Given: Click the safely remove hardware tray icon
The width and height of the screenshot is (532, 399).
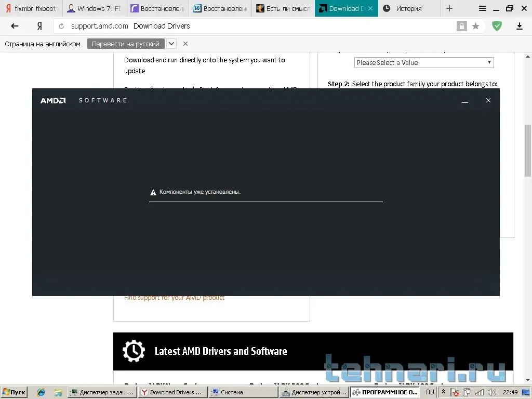Looking at the screenshot, I should coord(467,392).
